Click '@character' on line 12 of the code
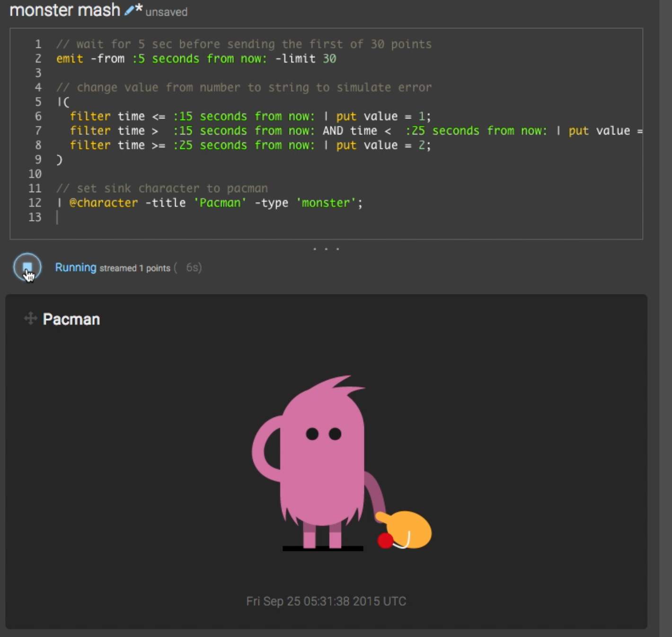 pos(104,203)
